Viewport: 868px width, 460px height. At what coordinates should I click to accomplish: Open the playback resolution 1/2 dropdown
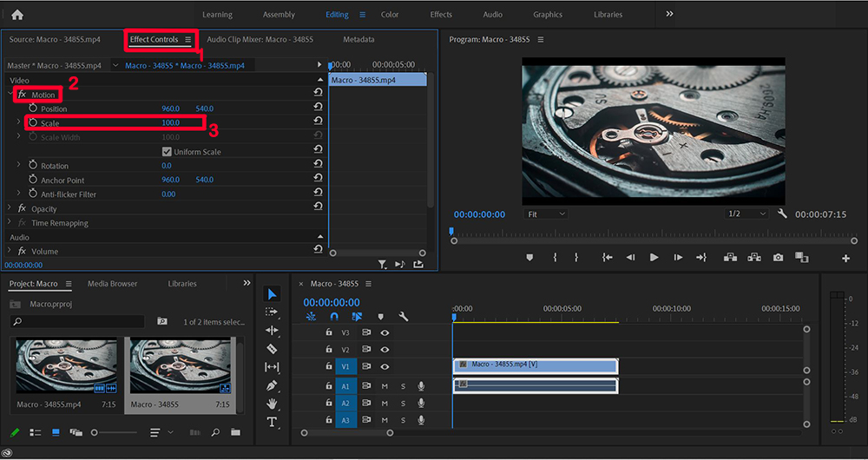pyautogui.click(x=746, y=214)
